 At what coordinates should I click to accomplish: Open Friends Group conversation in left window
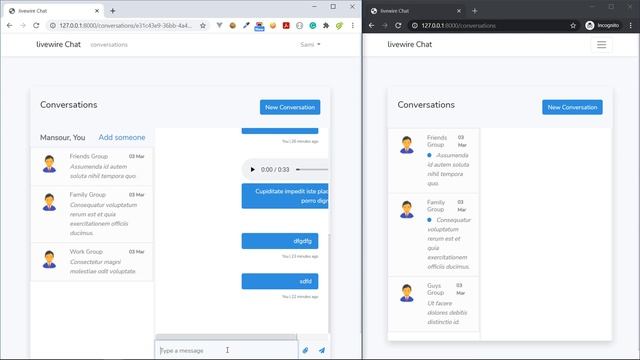coord(92,167)
